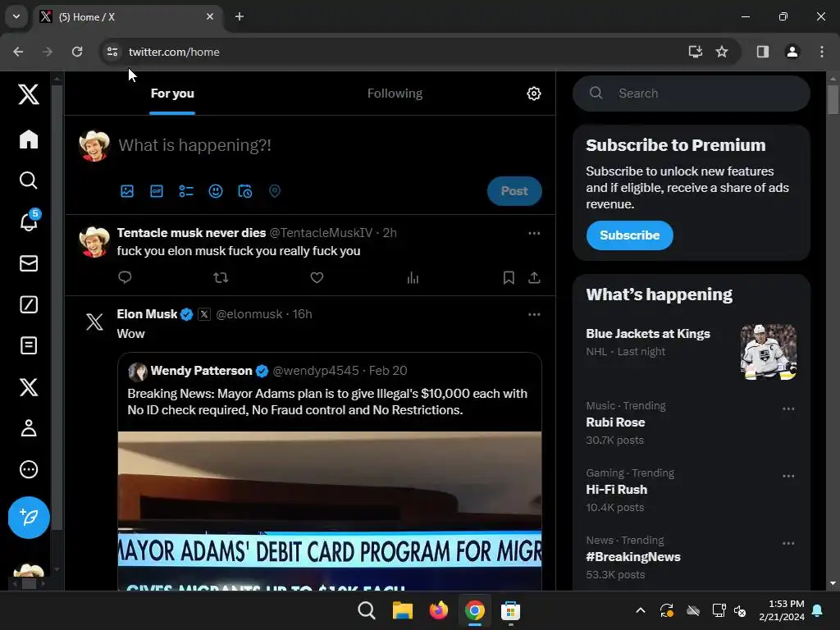Open Chrome profile avatar icon
This screenshot has width=840, height=630.
click(792, 52)
